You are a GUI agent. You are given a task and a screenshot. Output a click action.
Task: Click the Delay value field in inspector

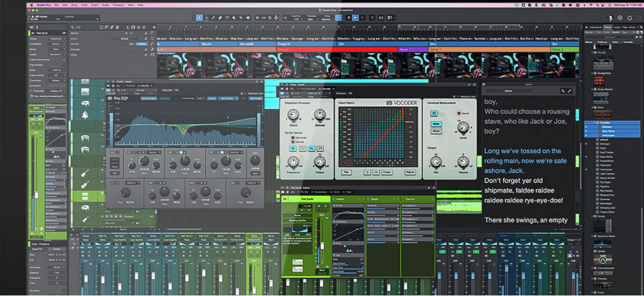pos(57,71)
